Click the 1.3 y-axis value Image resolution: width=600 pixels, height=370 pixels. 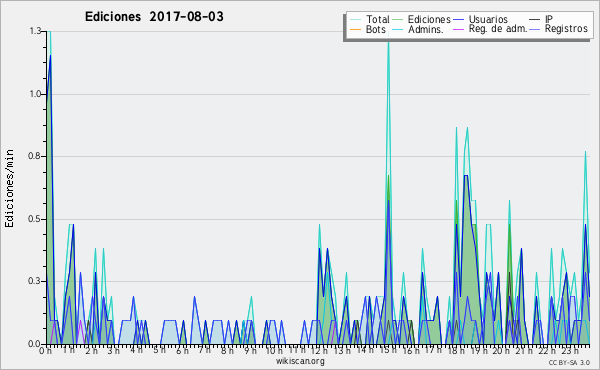[x=35, y=31]
